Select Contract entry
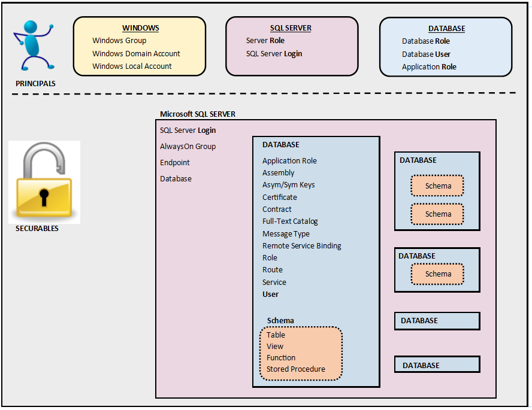This screenshot has width=532, height=410. [x=277, y=209]
